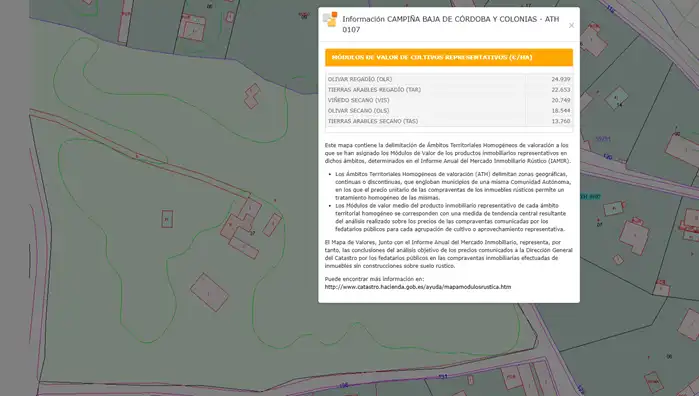Select the value 18.544

(x=560, y=111)
